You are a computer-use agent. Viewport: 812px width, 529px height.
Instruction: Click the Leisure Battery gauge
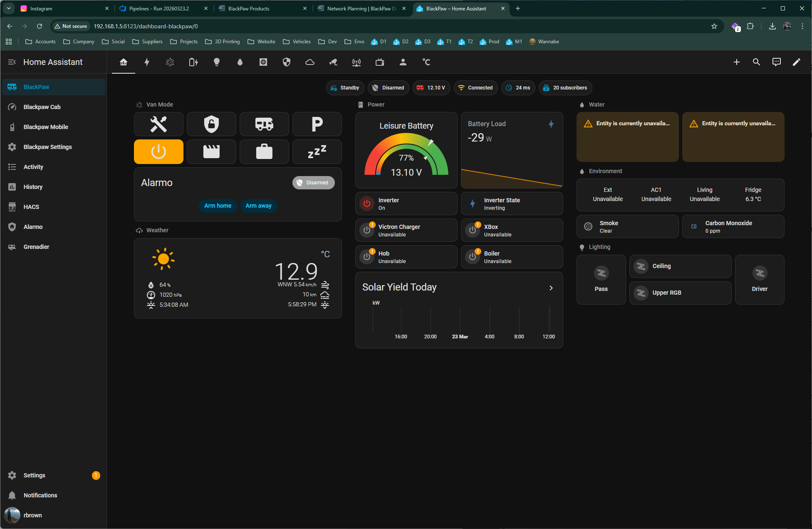(406, 150)
